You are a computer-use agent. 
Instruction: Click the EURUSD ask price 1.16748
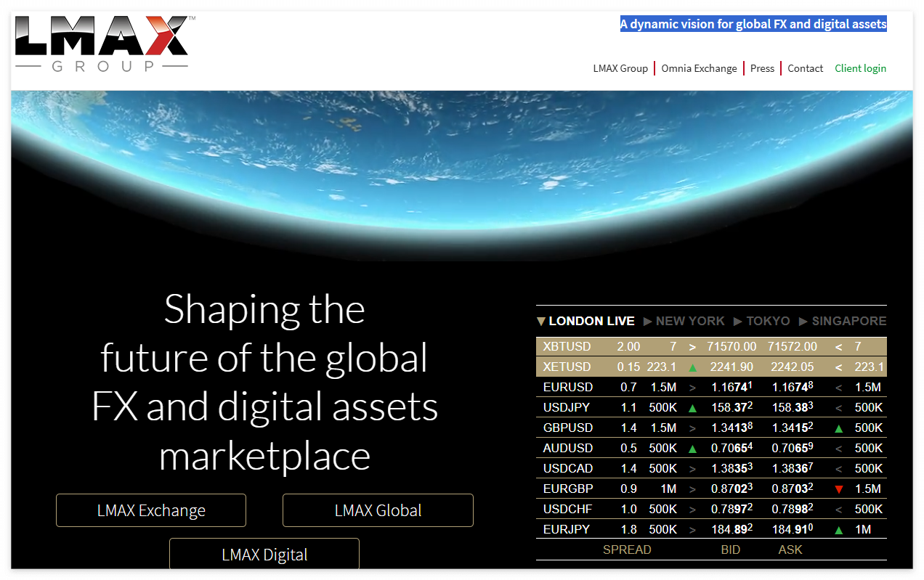(x=793, y=387)
